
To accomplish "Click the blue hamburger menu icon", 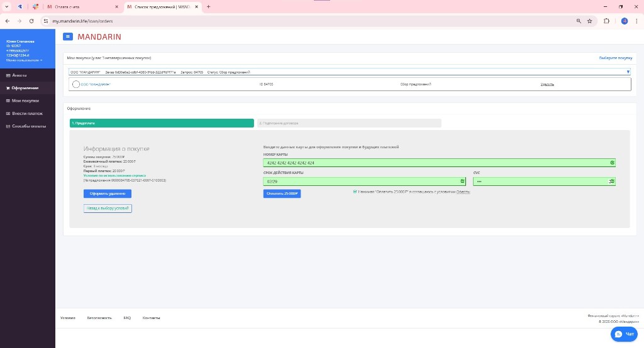I will tap(68, 36).
